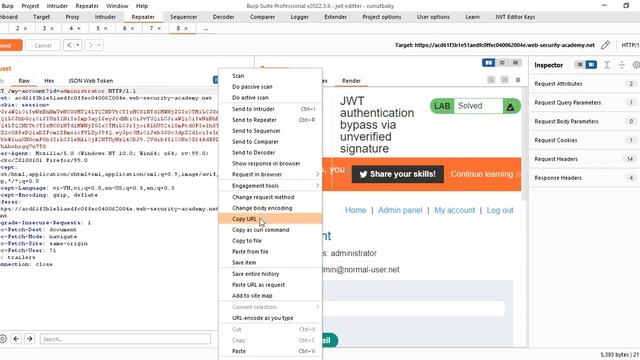The image size is (640, 360).
Task: Select Do active scan
Action: tap(271, 98)
